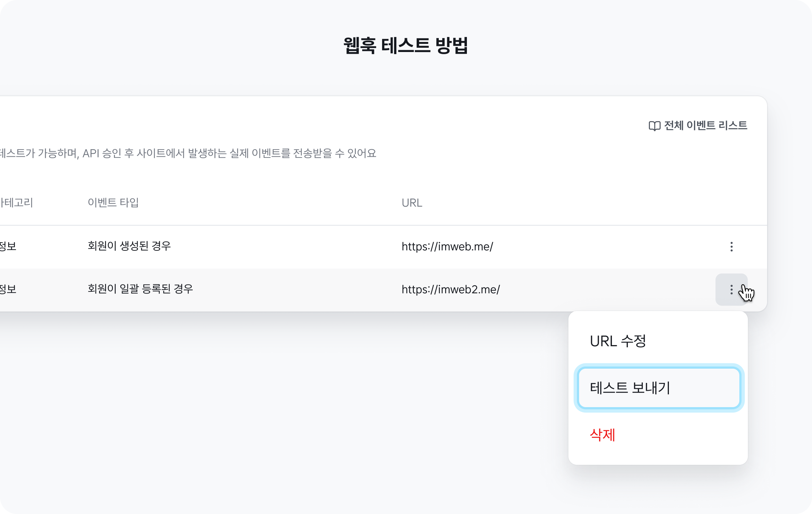Viewport: 812px width, 514px height.
Task: Click the 이벤트 타입 column header
Action: coord(113,202)
